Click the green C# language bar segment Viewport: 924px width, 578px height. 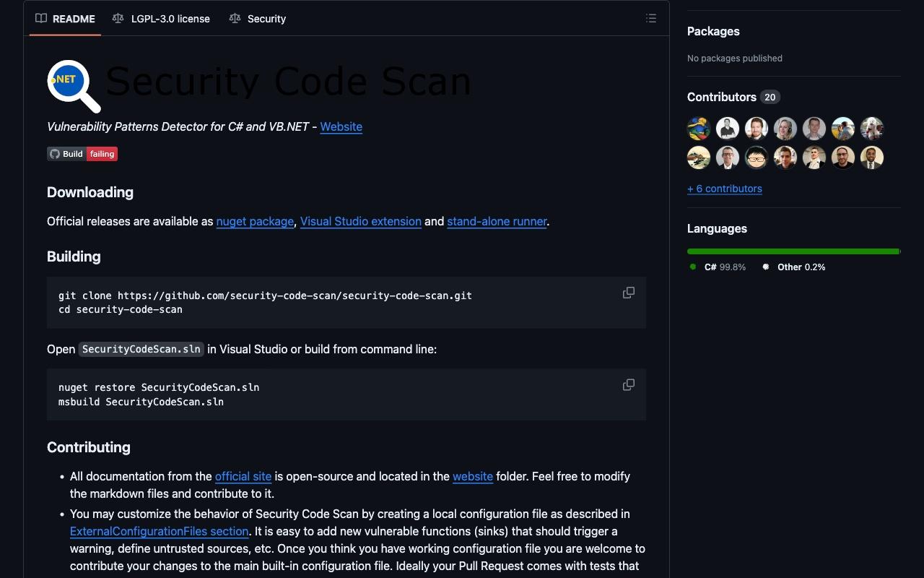tap(793, 251)
